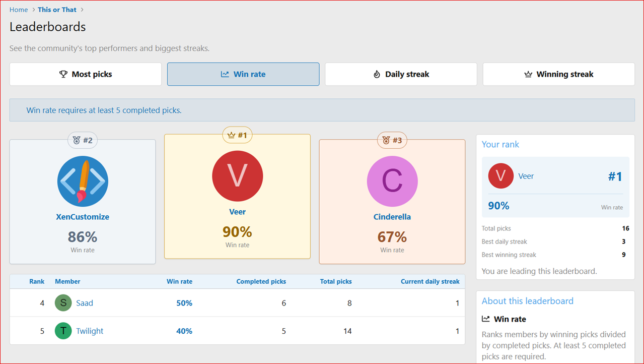Open Veer's large red V avatar
The height and width of the screenshot is (364, 644).
tap(238, 176)
